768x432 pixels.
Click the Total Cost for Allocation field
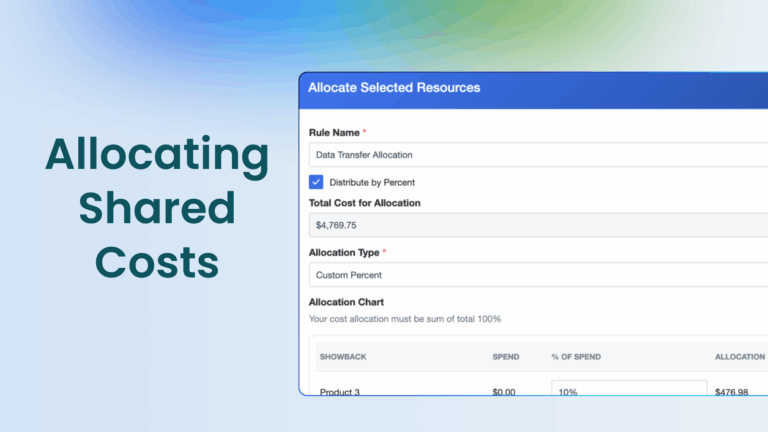(538, 225)
